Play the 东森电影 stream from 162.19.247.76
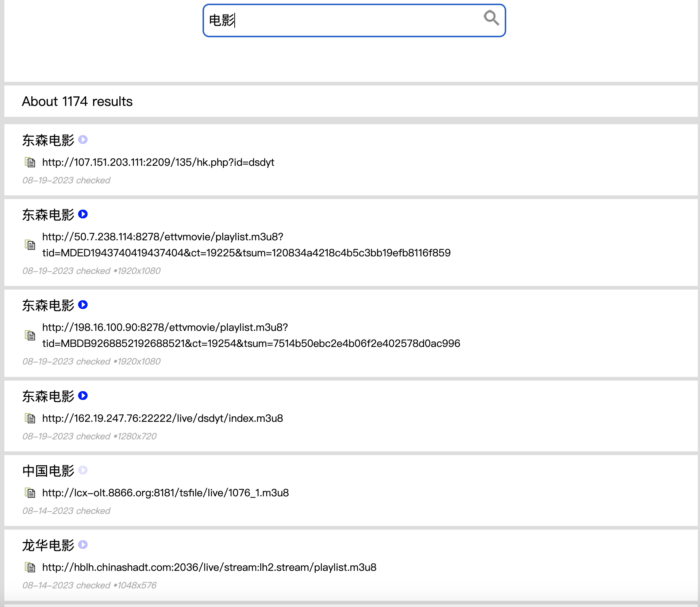This screenshot has width=700, height=607. 83,396
